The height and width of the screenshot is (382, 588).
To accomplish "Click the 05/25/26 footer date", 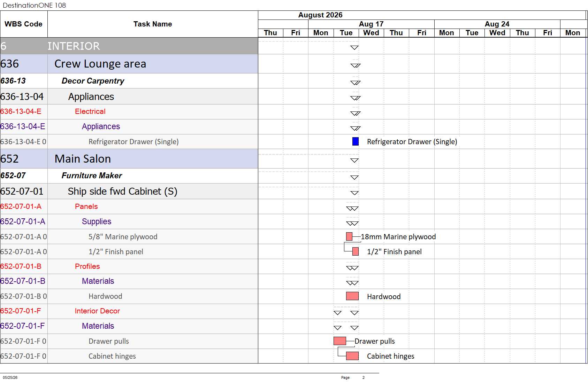I will pyautogui.click(x=10, y=377).
